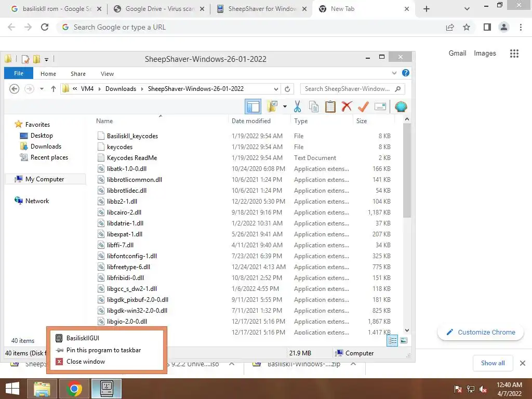Go up one folder level
This screenshot has width=532, height=399.
(x=54, y=89)
